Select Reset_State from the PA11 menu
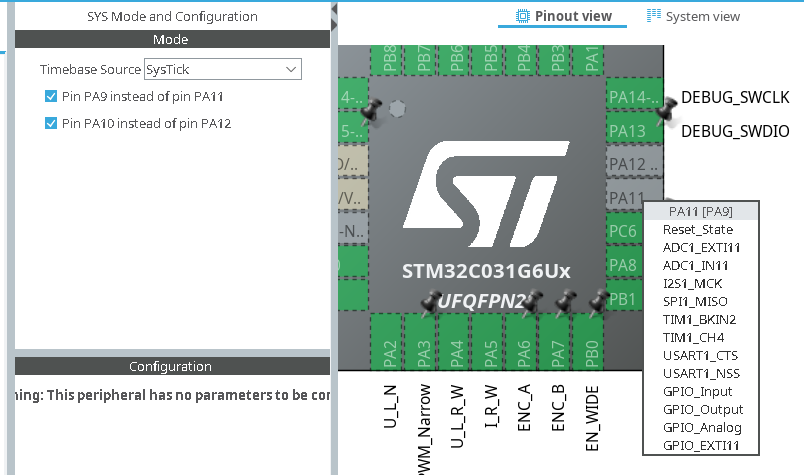 [700, 229]
